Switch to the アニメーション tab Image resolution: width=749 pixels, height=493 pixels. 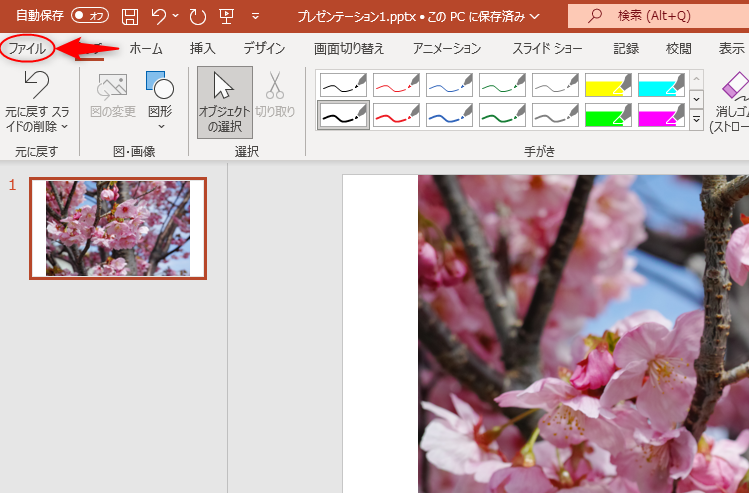[x=447, y=48]
